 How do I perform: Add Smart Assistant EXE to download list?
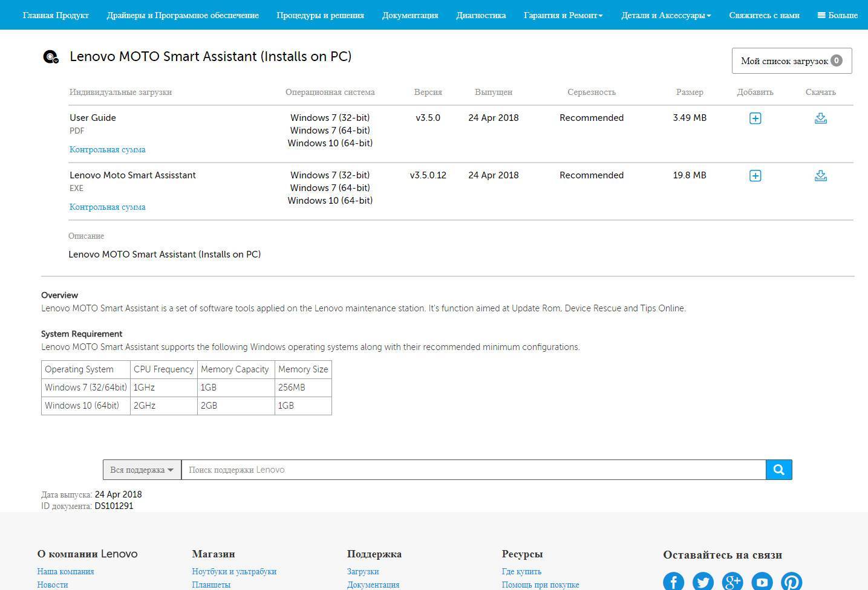click(755, 176)
